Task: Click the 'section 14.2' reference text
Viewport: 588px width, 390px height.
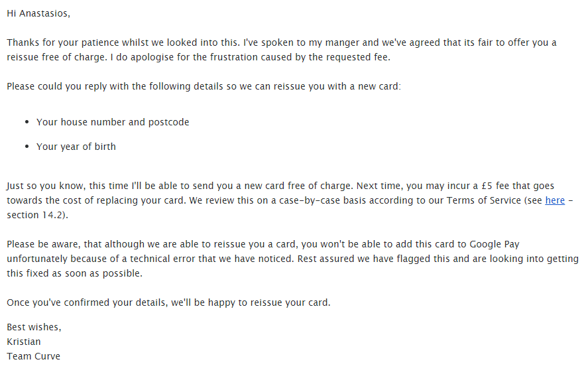Action: tap(36, 215)
